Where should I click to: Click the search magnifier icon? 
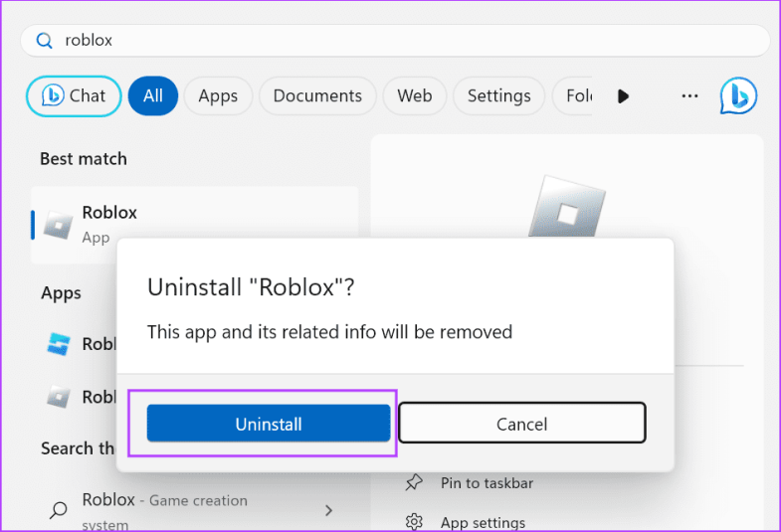[x=45, y=41]
